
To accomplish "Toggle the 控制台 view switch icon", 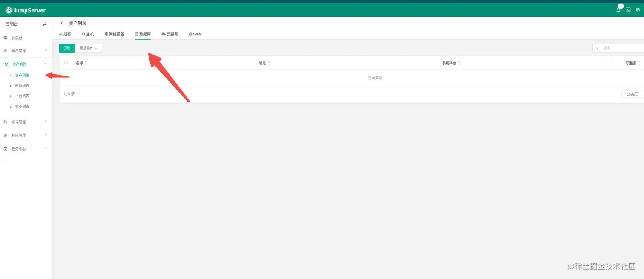I will pyautogui.click(x=44, y=24).
